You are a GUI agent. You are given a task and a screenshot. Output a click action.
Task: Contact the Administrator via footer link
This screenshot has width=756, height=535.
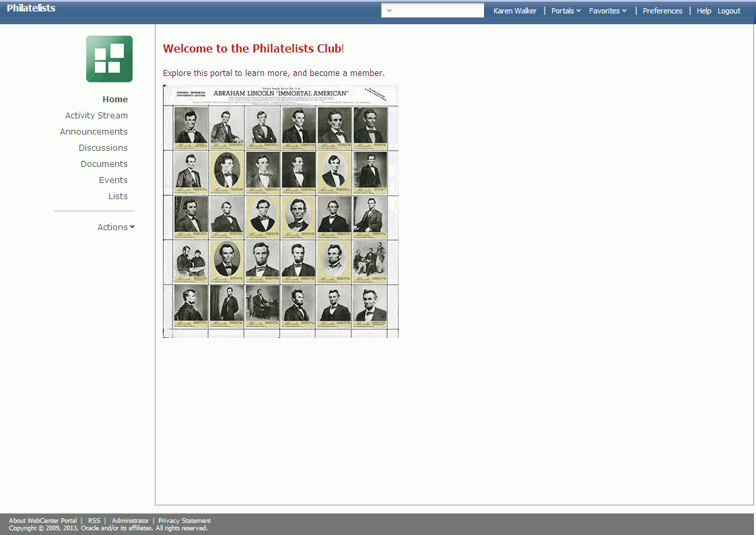point(130,521)
